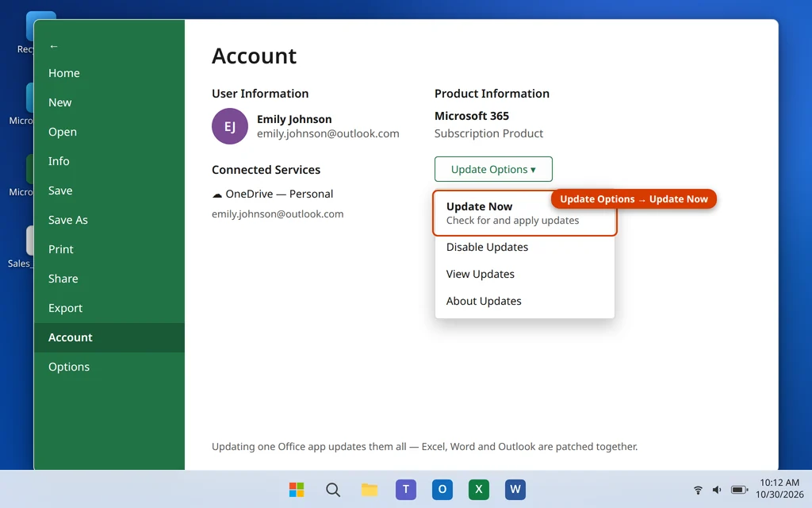Screen dimensions: 812x508
Task: Open the Info section
Action: tap(109, 161)
